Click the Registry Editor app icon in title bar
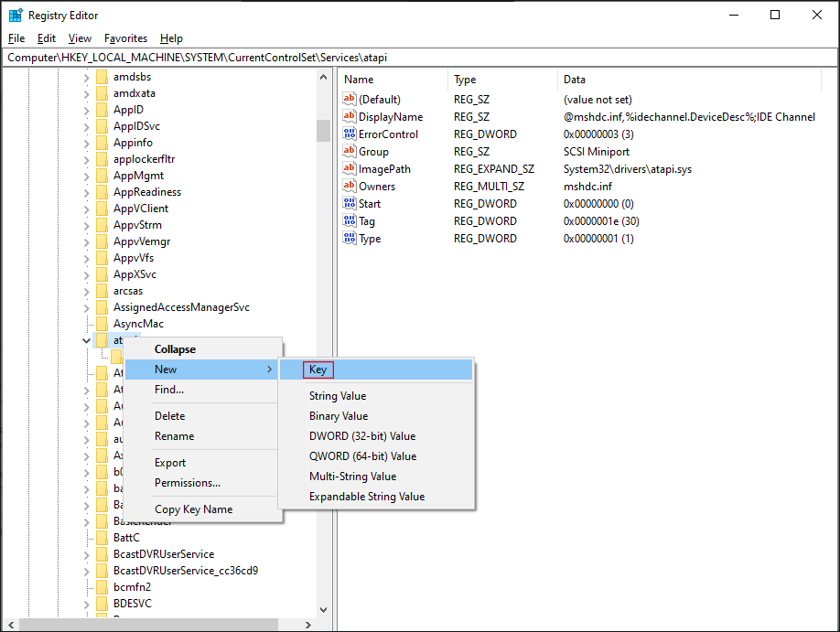This screenshot has width=840, height=632. [x=16, y=15]
